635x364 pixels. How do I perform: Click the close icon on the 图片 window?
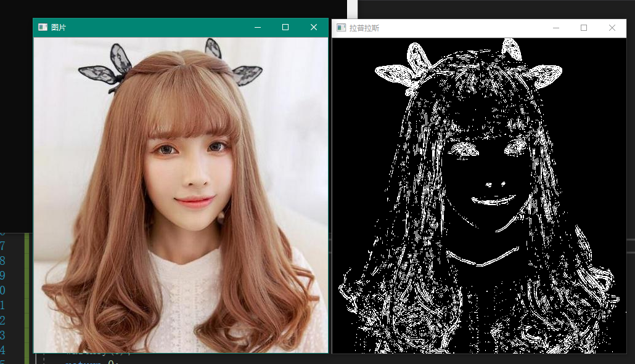[x=313, y=27]
